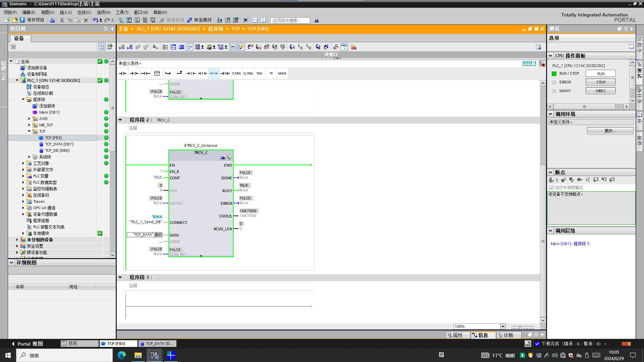
Task: Click the zoom slider at bottom
Action: click(520, 327)
